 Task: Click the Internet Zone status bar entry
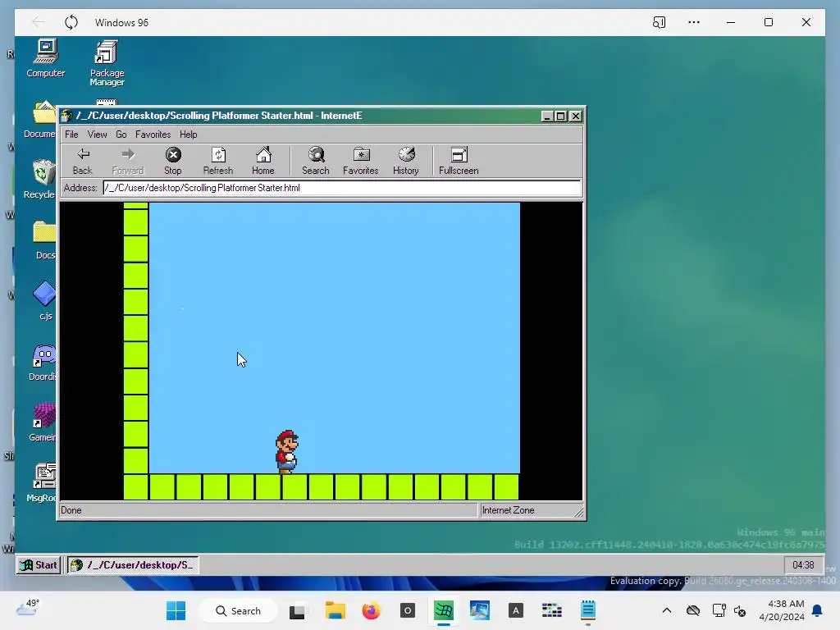point(508,510)
